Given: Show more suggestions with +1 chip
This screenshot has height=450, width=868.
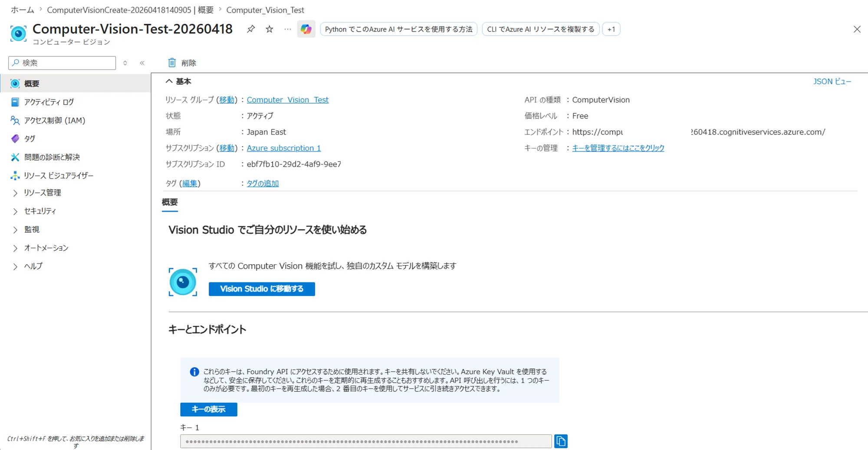Looking at the screenshot, I should click(611, 29).
